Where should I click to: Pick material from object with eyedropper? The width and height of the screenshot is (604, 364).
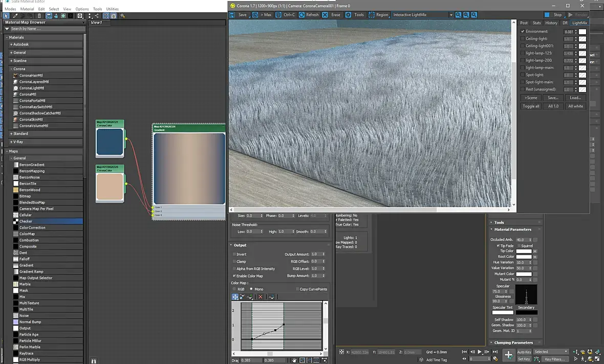coord(15,16)
